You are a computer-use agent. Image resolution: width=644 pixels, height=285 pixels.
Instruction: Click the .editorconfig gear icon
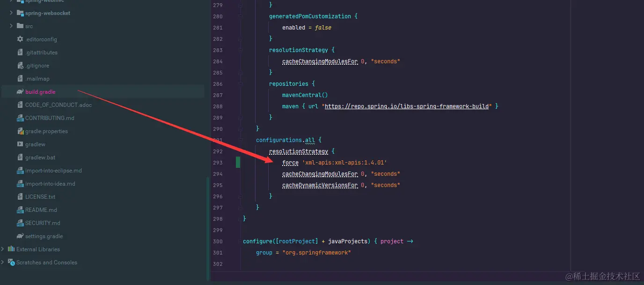coord(20,39)
